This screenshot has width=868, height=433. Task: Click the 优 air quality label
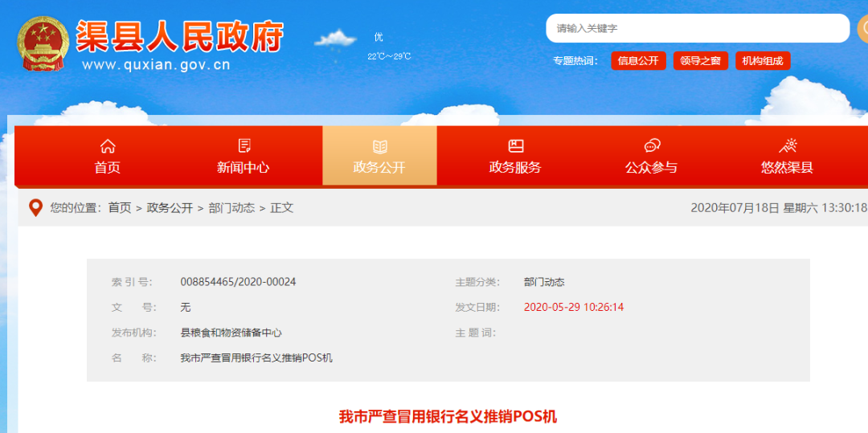coord(379,37)
